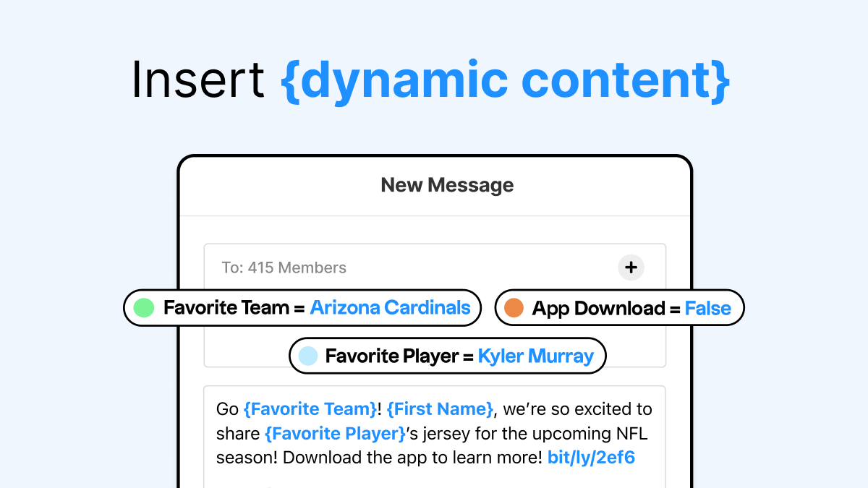This screenshot has width=868, height=488.
Task: Select the "Arizona Cardinals" value
Action: pos(390,308)
